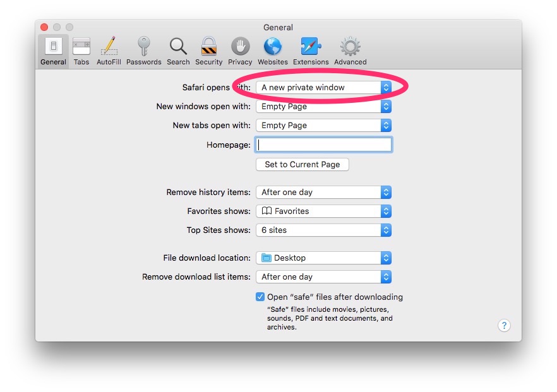Uncheck Open "safe" files after downloading
The width and height of the screenshot is (557, 392).
coord(260,297)
